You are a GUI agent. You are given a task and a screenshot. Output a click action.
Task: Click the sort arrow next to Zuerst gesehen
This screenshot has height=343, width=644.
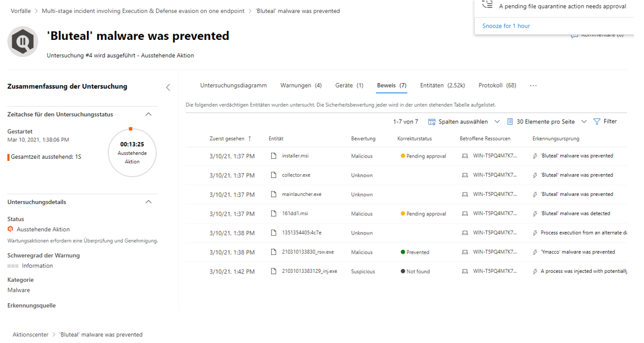point(249,139)
